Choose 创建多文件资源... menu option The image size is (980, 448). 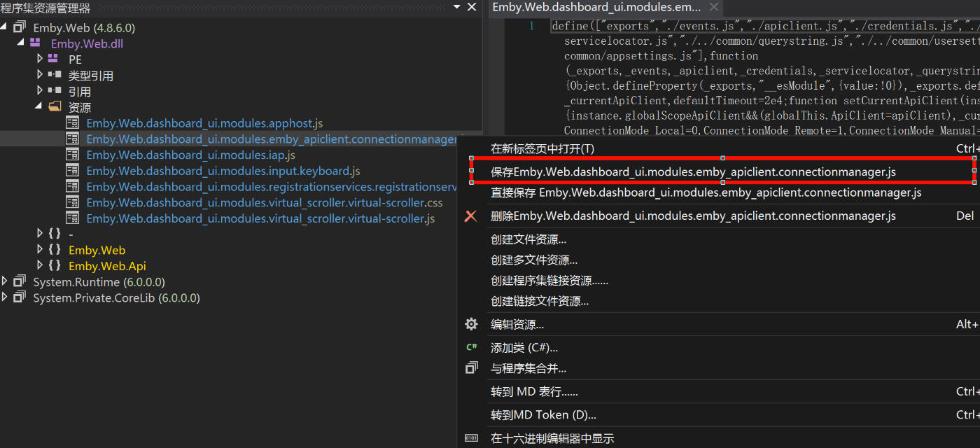[534, 260]
